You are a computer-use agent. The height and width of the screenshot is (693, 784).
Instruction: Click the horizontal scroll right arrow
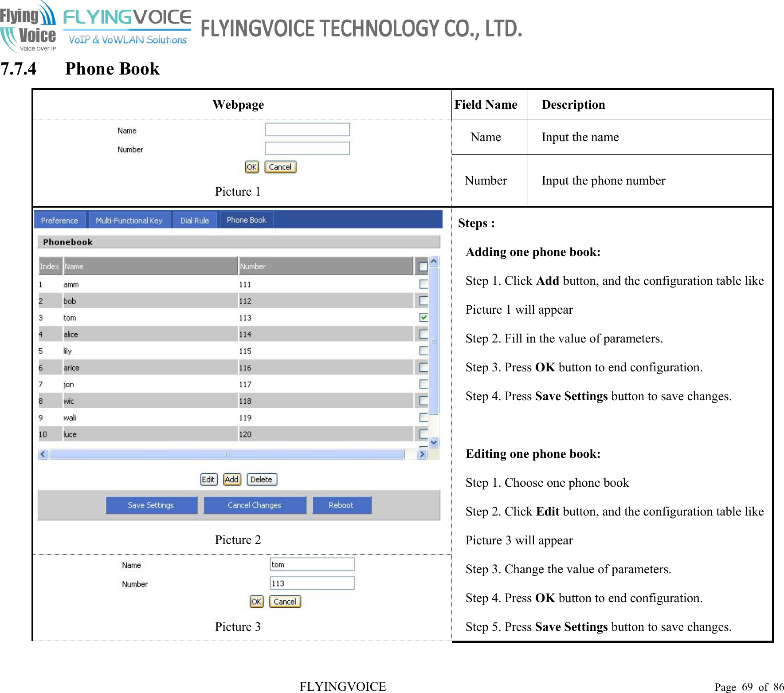pyautogui.click(x=422, y=454)
